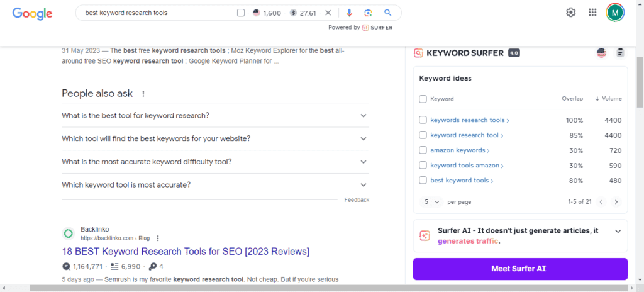Open the Google account avatar

[615, 13]
